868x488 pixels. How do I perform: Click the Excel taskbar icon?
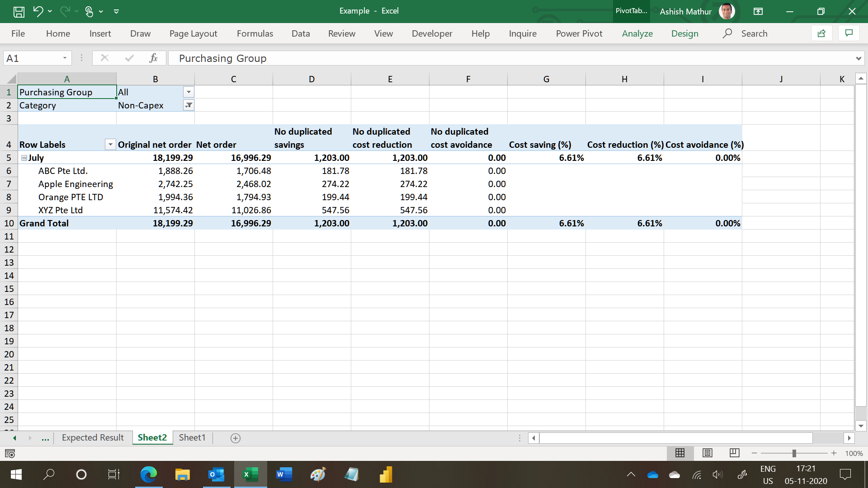coord(249,474)
